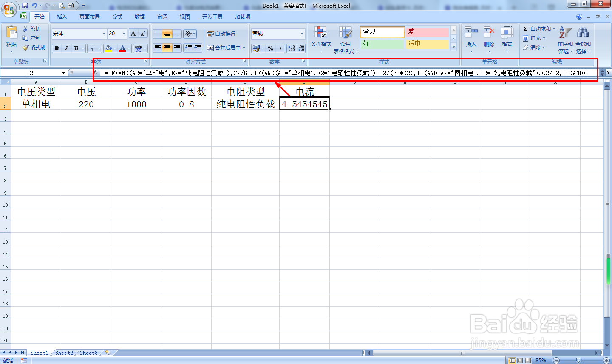Activate the 格式刷 format painter
This screenshot has width=612, height=364.
34,48
